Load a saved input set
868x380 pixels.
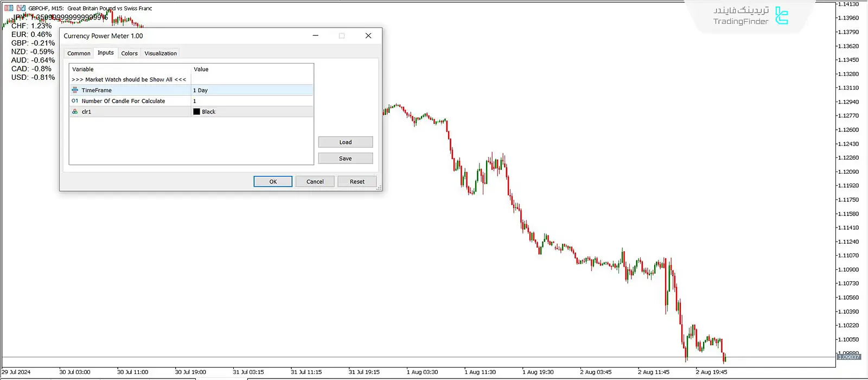[x=346, y=142]
